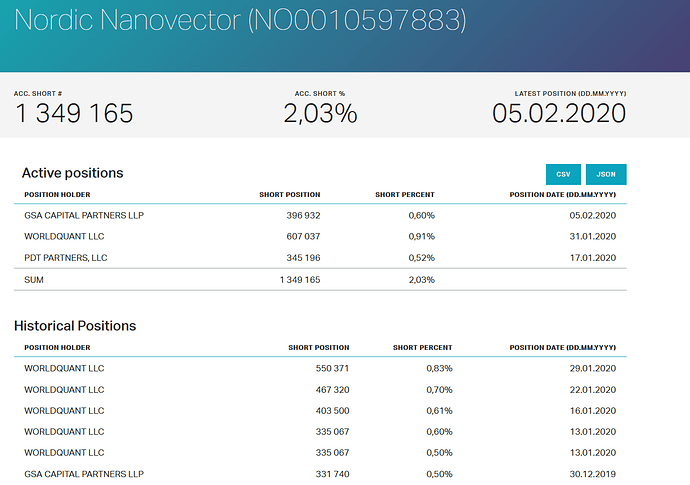Image resolution: width=690 pixels, height=485 pixels.
Task: Click the Historical Positions heading
Action: (75, 326)
